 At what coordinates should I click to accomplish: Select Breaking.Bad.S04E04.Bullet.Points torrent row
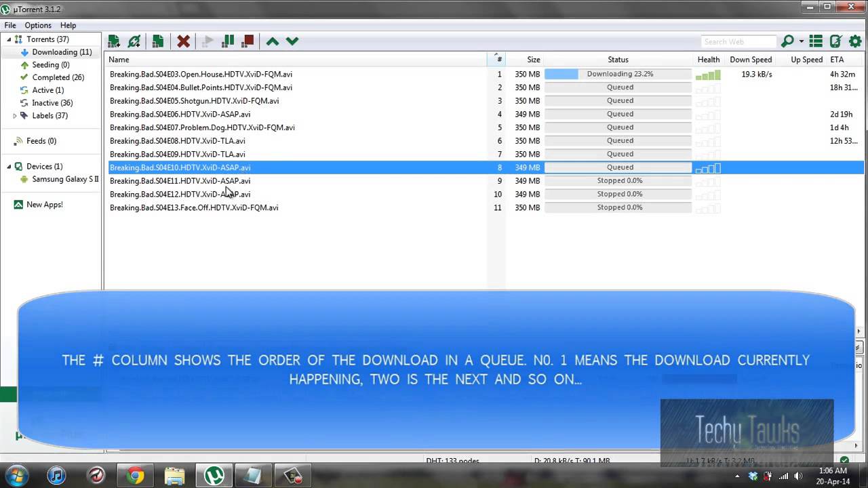[486, 87]
